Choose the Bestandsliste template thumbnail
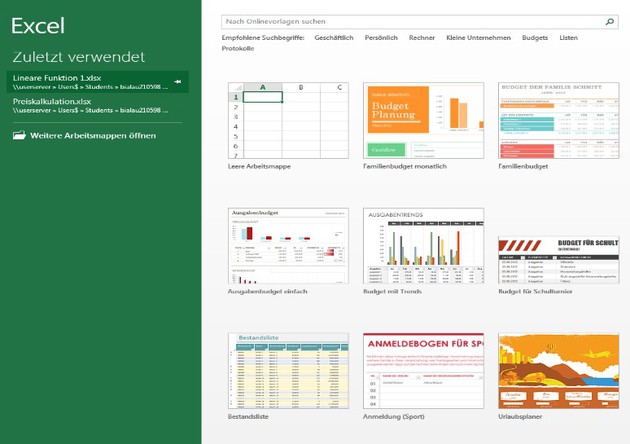The height and width of the screenshot is (444, 630). coord(288,370)
